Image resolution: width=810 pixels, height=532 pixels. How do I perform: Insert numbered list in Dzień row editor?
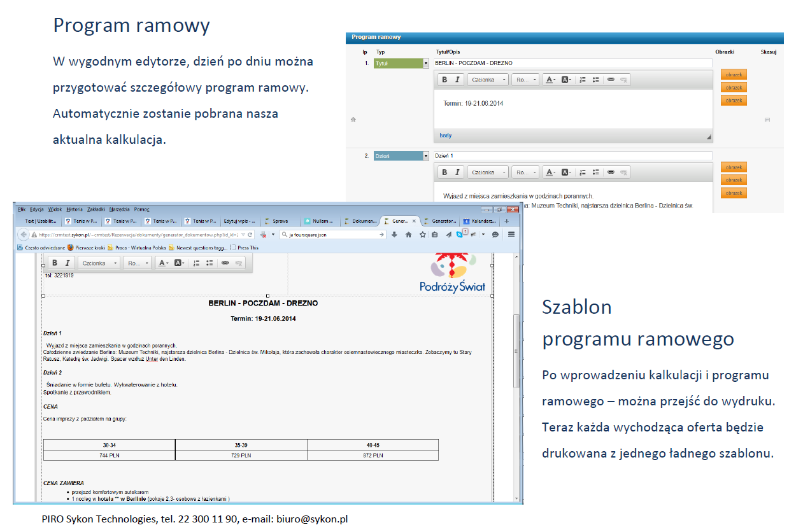tap(583, 172)
